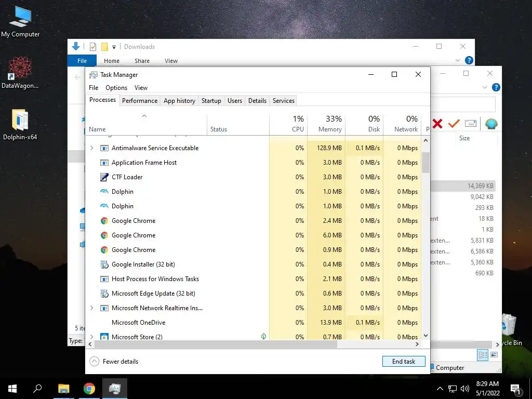532x399 pixels.
Task: Sort processes by the Disk column
Action: 364,124
